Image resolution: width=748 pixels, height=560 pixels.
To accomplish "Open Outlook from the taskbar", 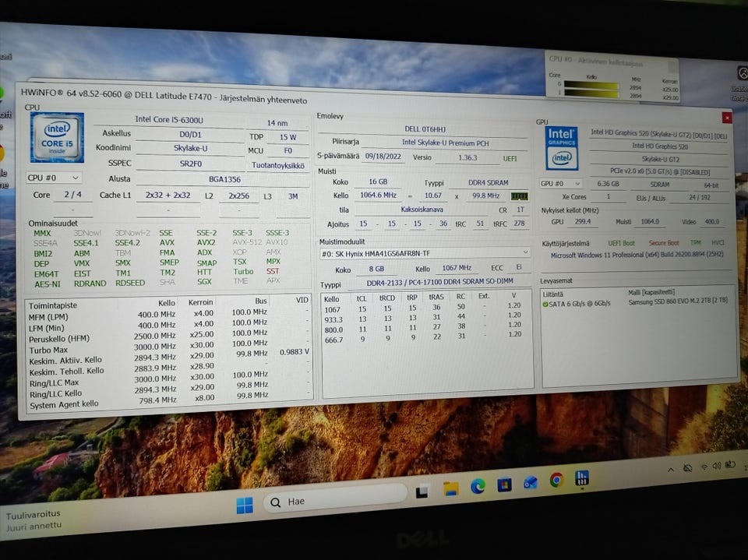I will (531, 482).
